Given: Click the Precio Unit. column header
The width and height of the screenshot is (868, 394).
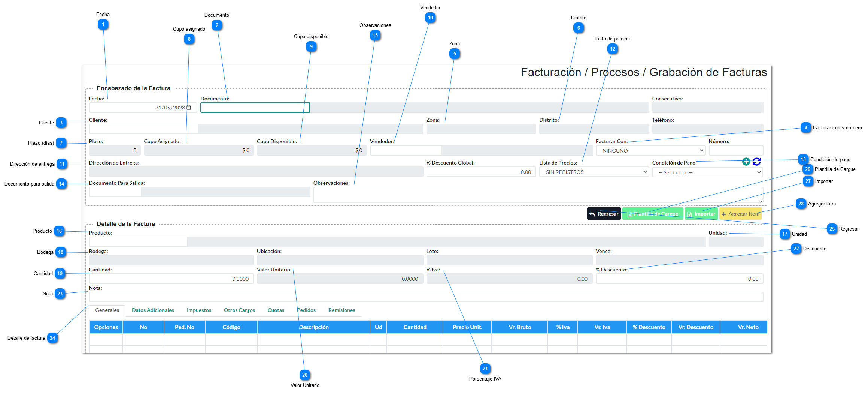Looking at the screenshot, I should [x=467, y=327].
